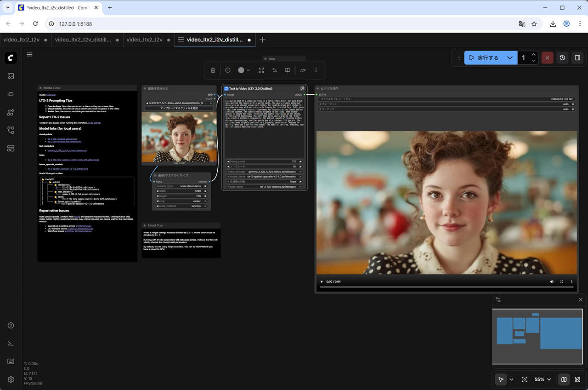Open node info from selection toolbar
This screenshot has height=390, width=588.
coord(228,70)
